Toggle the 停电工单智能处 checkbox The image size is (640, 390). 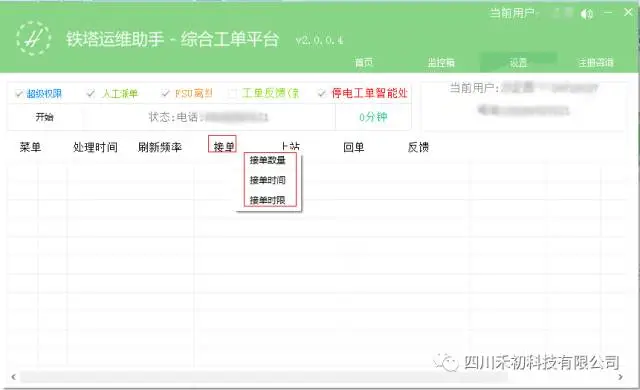[x=322, y=94]
